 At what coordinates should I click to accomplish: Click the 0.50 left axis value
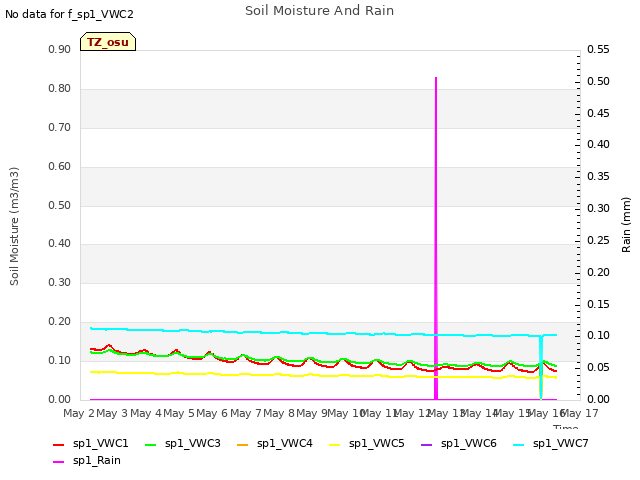(60, 205)
